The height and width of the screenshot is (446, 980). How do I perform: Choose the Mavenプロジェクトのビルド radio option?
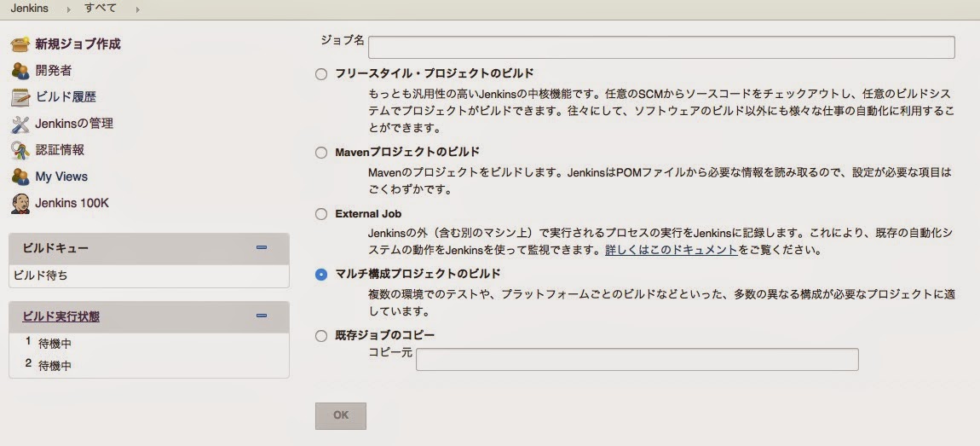pos(321,153)
